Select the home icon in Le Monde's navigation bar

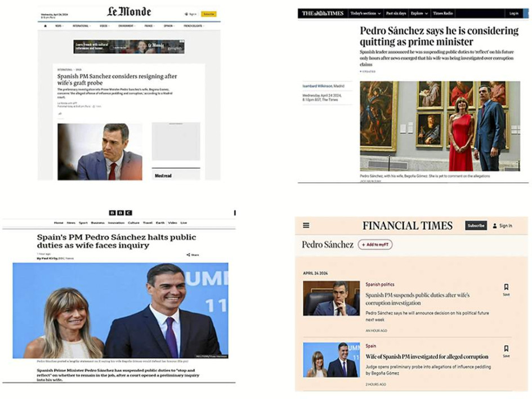click(45, 26)
